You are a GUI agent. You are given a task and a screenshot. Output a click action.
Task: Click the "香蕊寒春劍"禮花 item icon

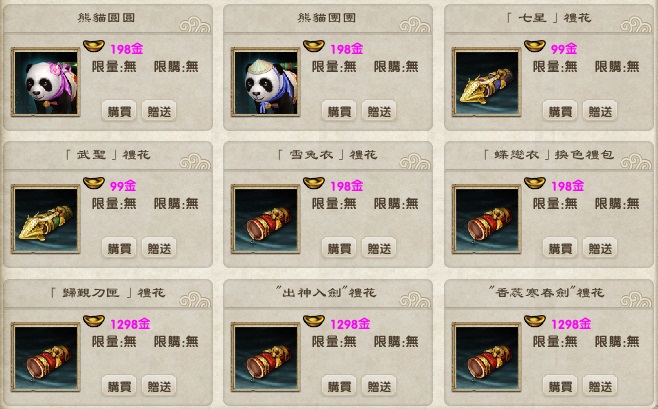[486, 357]
